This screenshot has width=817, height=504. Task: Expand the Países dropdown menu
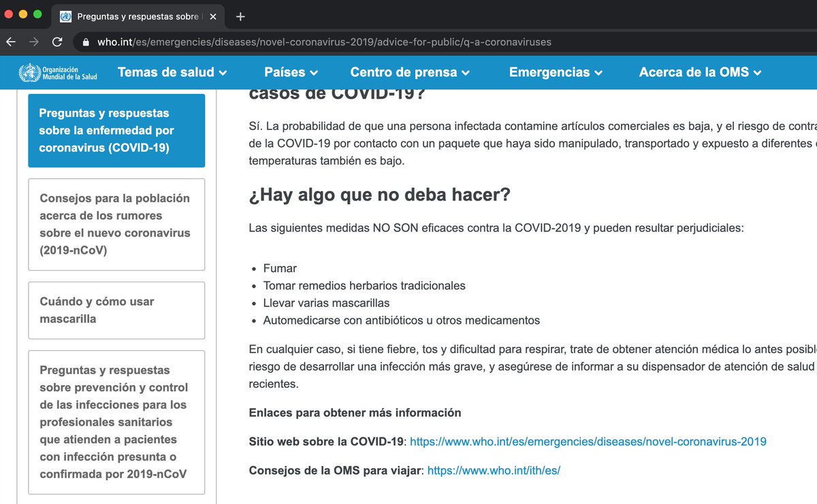pos(291,72)
